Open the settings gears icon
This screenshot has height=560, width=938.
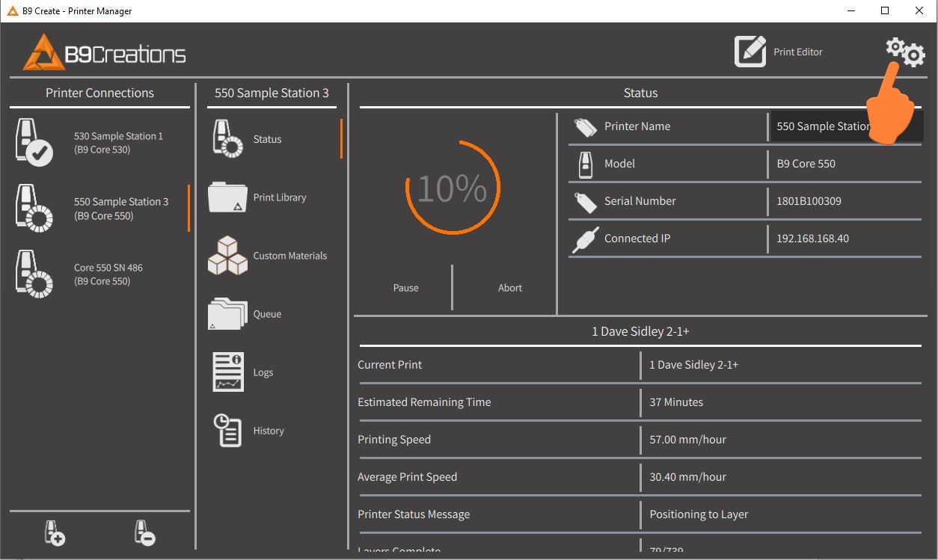click(906, 52)
